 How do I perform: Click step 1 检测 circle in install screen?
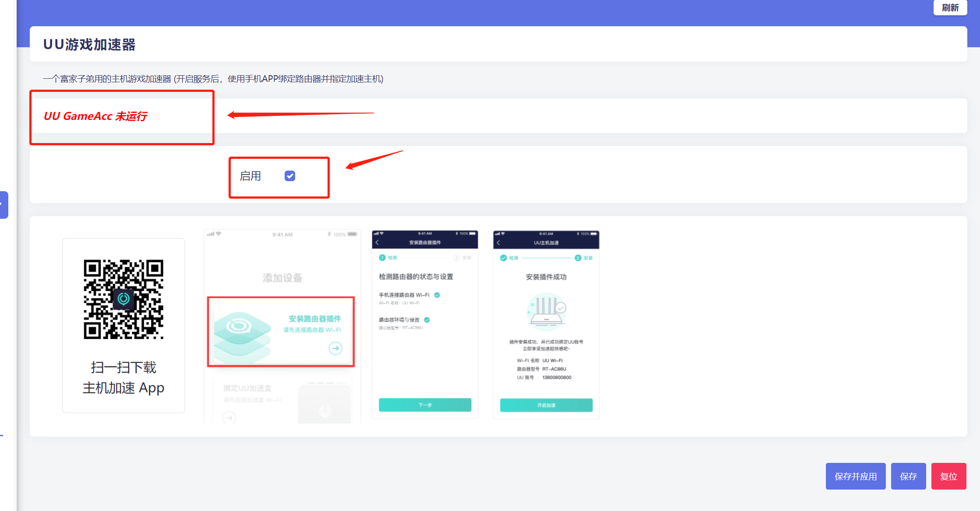point(382,258)
